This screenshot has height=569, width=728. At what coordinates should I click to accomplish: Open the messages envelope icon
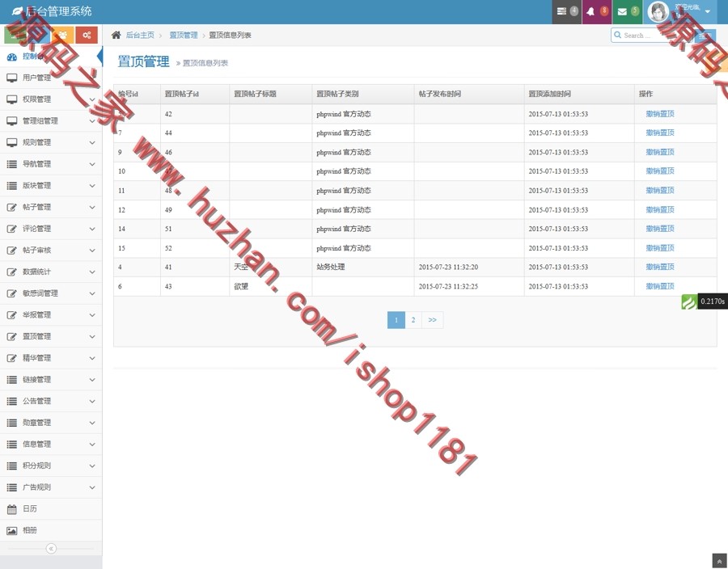pyautogui.click(x=621, y=10)
